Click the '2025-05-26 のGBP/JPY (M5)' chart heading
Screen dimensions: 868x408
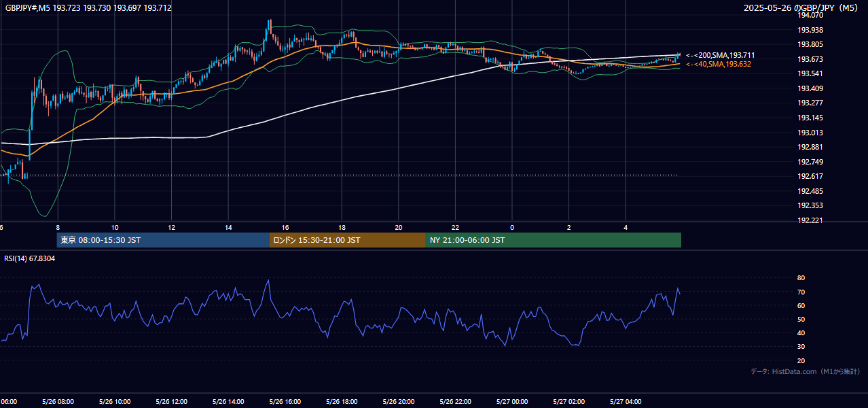click(800, 8)
